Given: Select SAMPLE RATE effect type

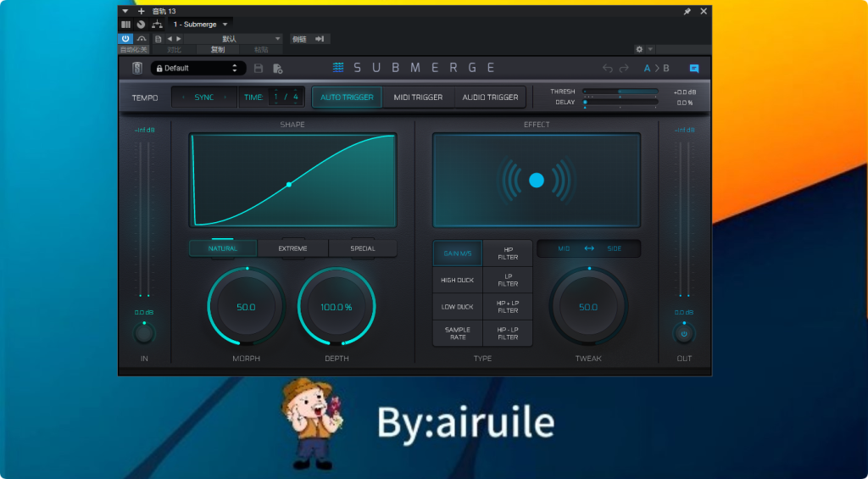Looking at the screenshot, I should (x=458, y=333).
